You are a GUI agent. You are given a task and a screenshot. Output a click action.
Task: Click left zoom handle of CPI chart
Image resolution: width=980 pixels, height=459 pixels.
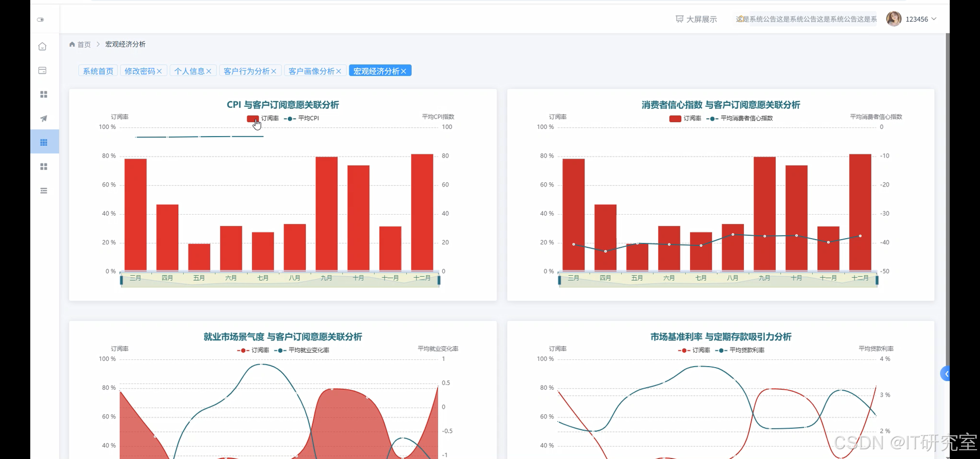coord(122,280)
